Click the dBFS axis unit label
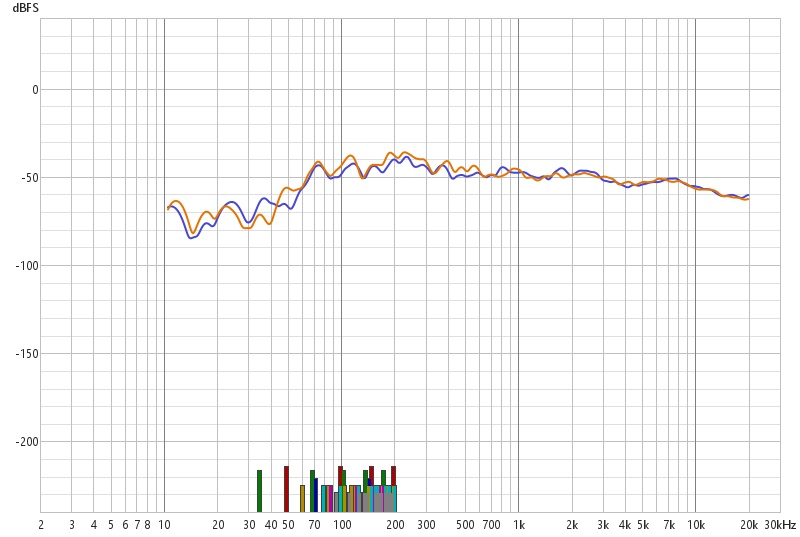The height and width of the screenshot is (537, 800). pyautogui.click(x=26, y=7)
